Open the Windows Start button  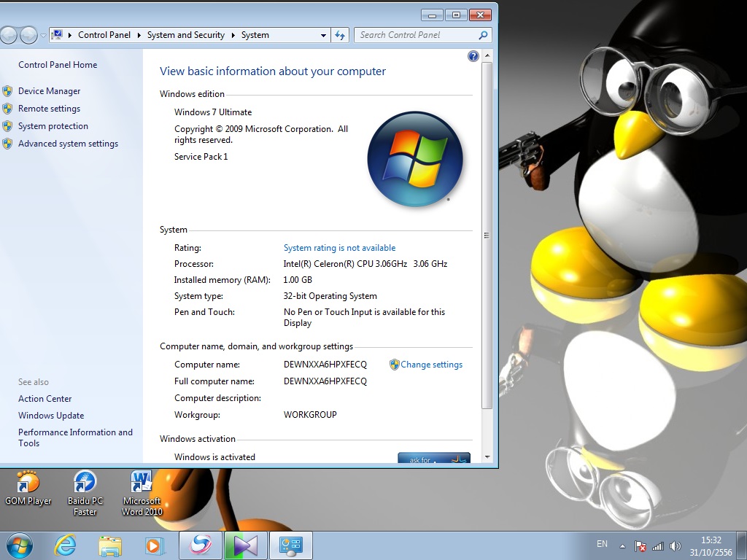tap(20, 546)
